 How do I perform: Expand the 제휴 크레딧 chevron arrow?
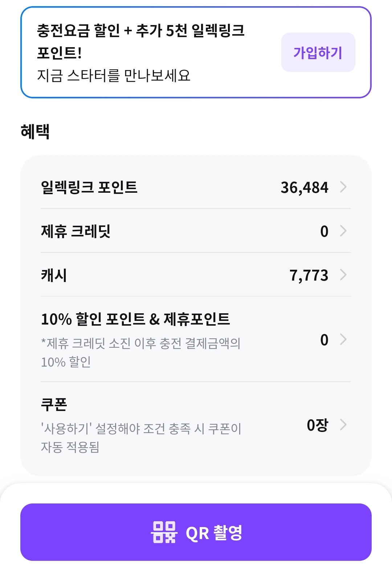[343, 231]
